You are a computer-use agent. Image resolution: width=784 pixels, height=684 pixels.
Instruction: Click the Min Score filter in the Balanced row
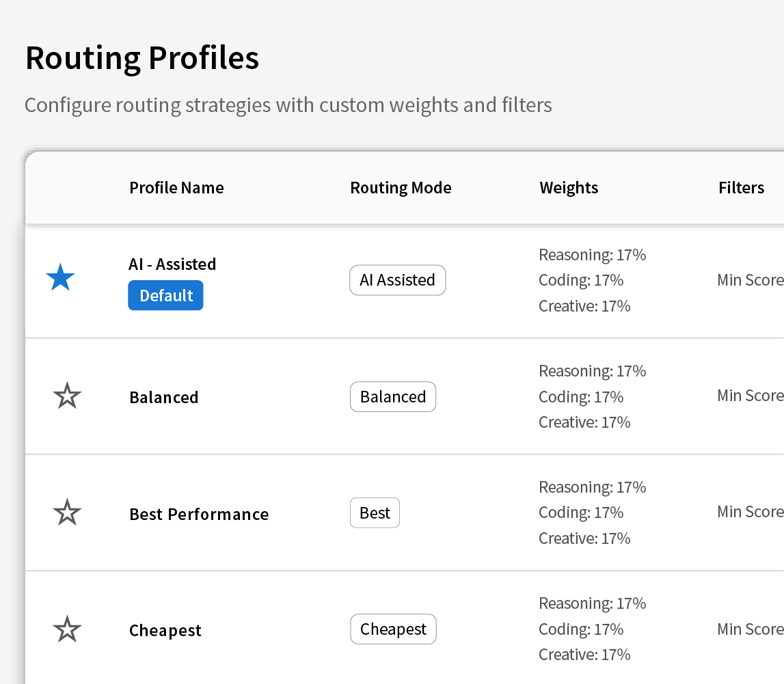(751, 396)
